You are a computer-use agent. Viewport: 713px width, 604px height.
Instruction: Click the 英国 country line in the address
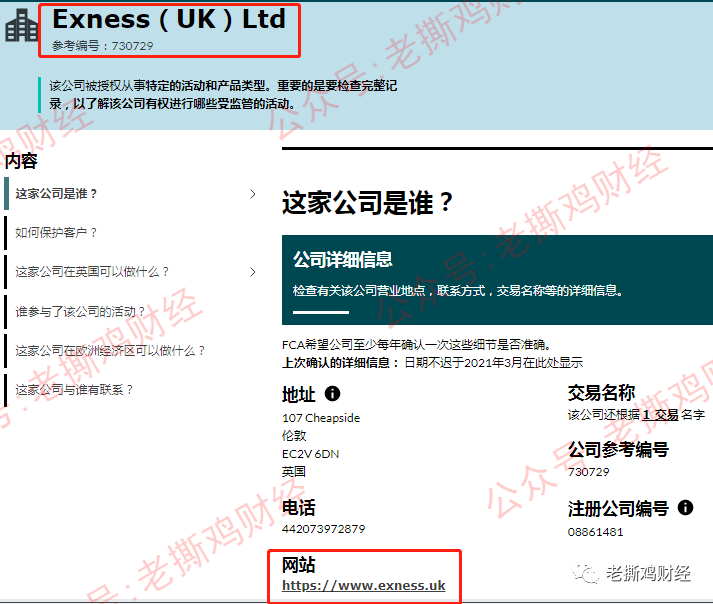[x=294, y=472]
